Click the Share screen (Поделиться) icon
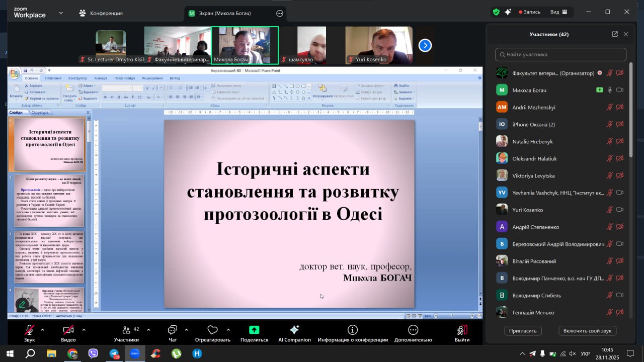Screen dimensions: 644x362 (x=254, y=330)
